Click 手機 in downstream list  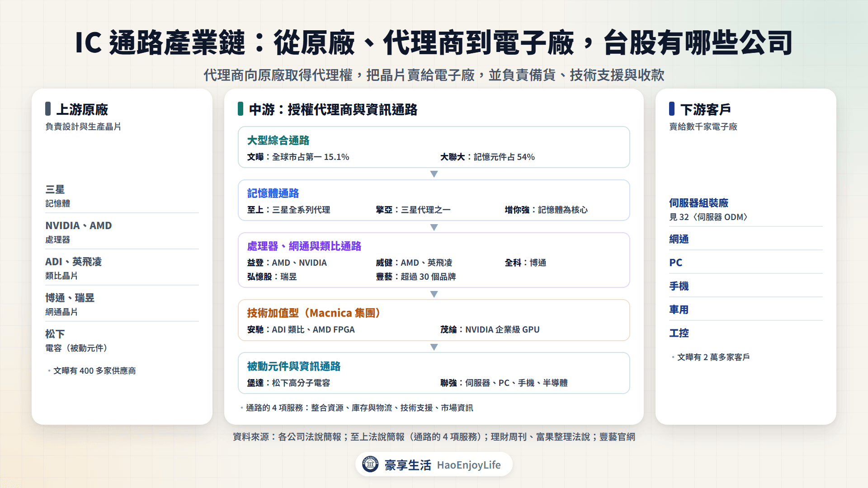tap(679, 286)
